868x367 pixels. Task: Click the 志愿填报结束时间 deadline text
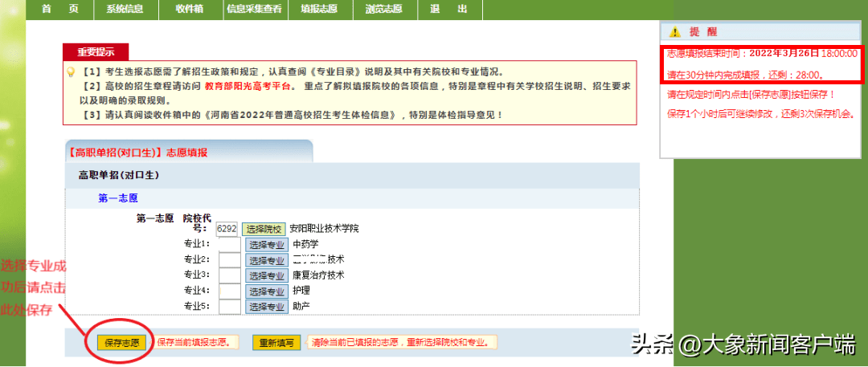click(762, 55)
